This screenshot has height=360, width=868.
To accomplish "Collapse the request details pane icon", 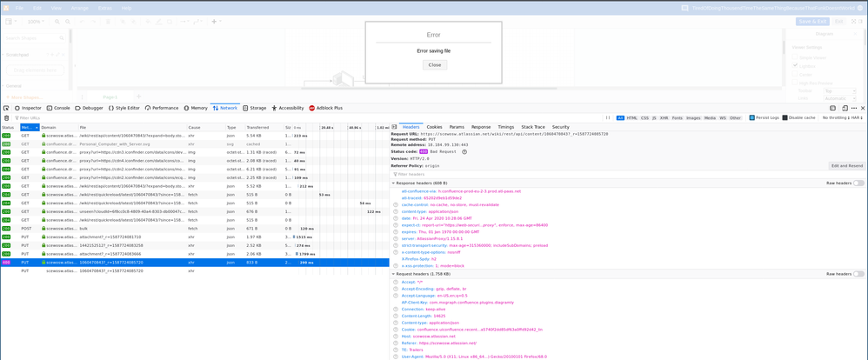I will (x=394, y=127).
